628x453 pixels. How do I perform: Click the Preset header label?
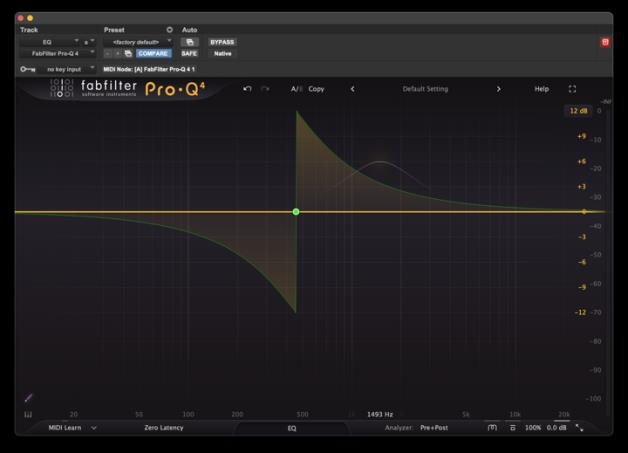click(x=114, y=30)
